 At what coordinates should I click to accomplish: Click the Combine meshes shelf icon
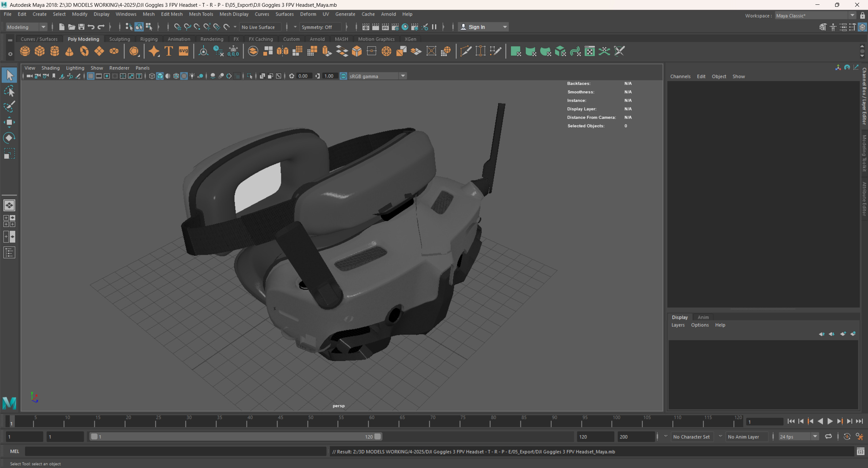point(253,51)
